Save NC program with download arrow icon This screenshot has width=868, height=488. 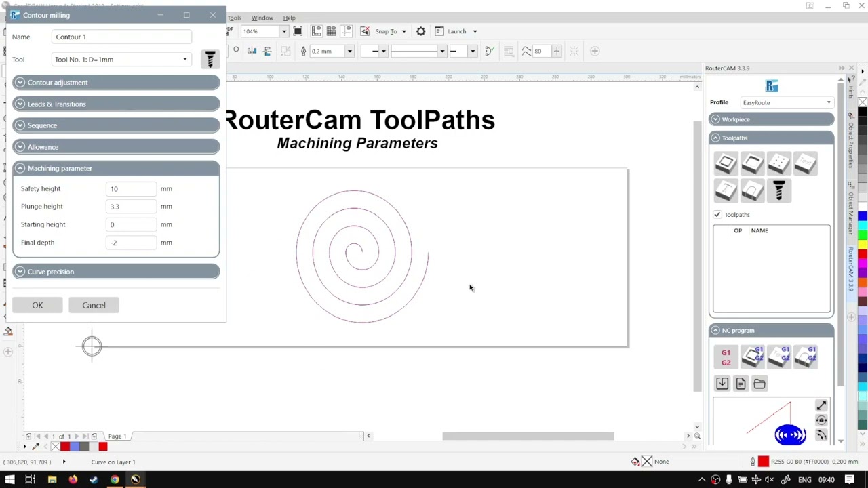tap(722, 384)
